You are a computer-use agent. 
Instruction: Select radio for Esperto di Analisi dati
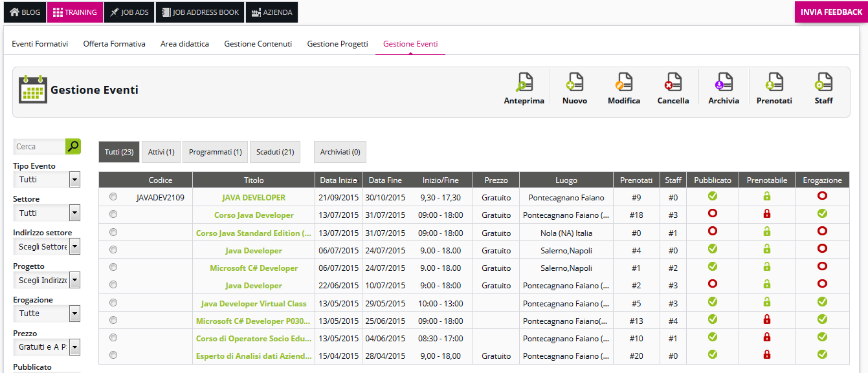113,354
